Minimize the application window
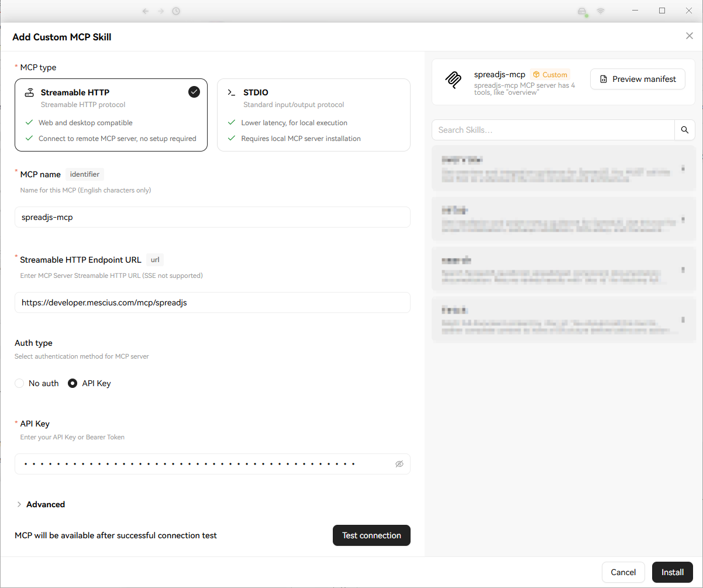703x588 pixels. click(x=635, y=11)
